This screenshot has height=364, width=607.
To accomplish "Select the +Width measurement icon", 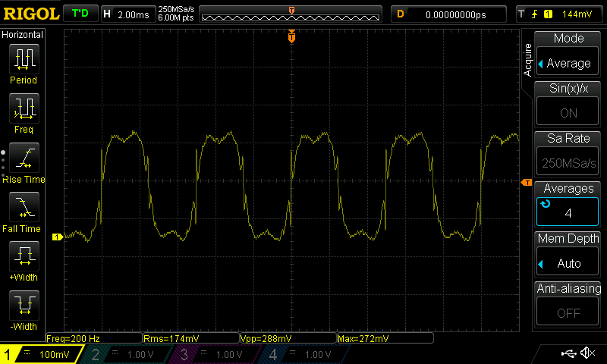I will coord(24,256).
